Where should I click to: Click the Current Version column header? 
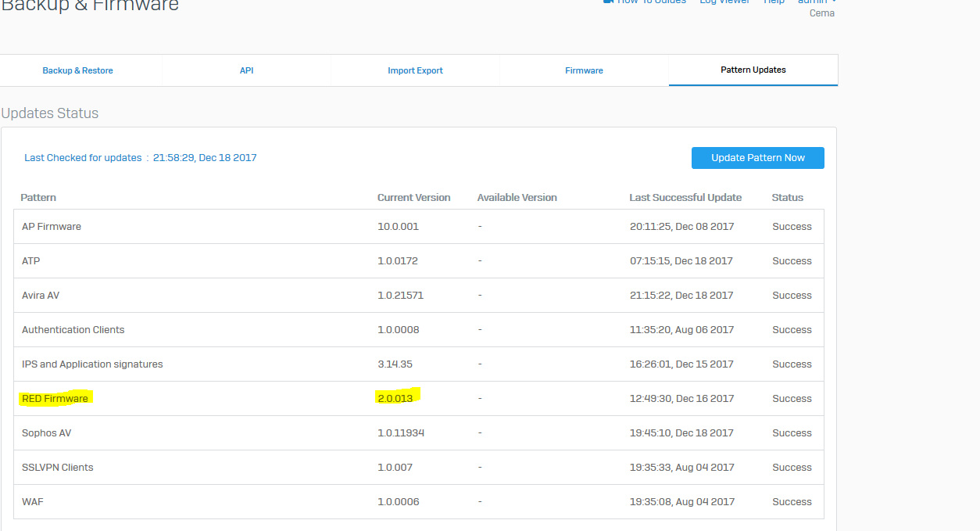(414, 198)
